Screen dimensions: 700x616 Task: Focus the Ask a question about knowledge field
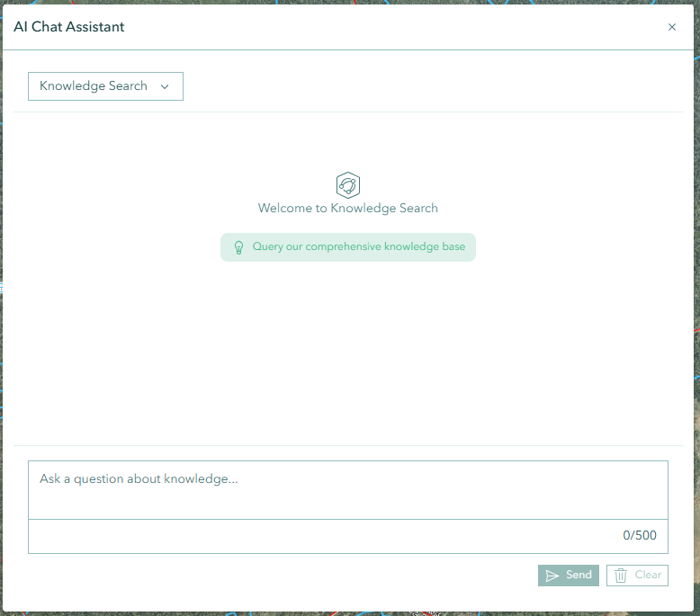pyautogui.click(x=348, y=490)
